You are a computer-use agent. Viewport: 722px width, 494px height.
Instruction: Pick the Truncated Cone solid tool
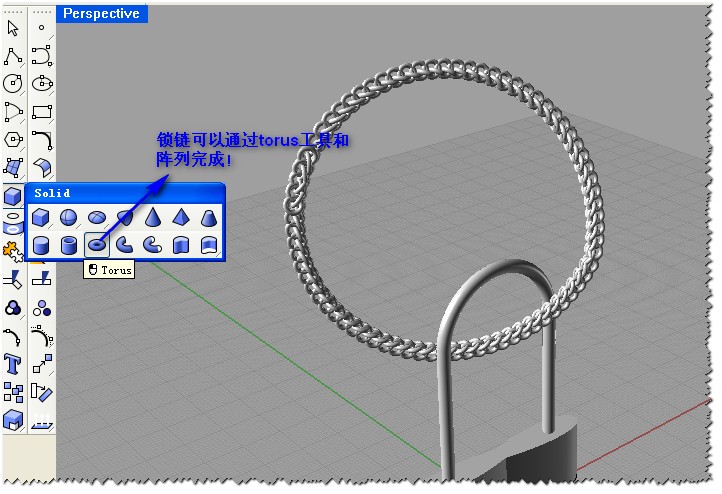point(209,217)
